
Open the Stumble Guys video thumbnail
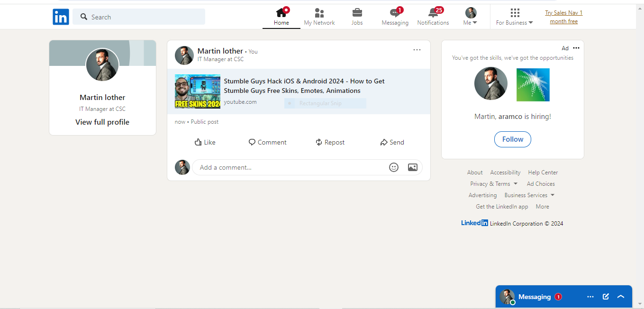point(198,91)
